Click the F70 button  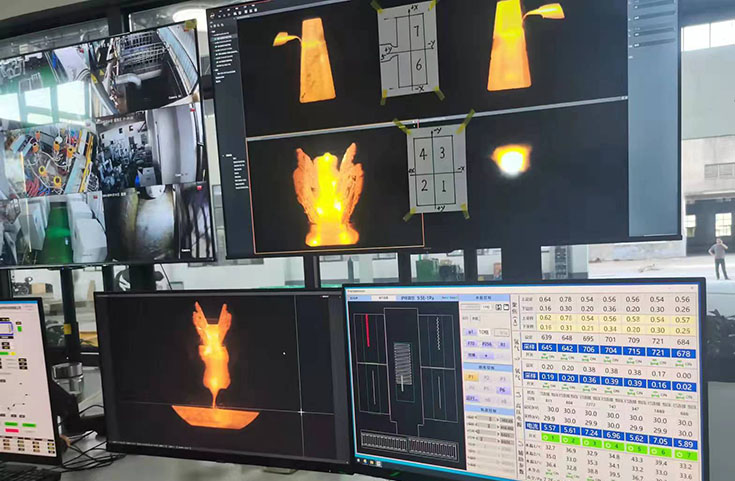click(x=471, y=344)
